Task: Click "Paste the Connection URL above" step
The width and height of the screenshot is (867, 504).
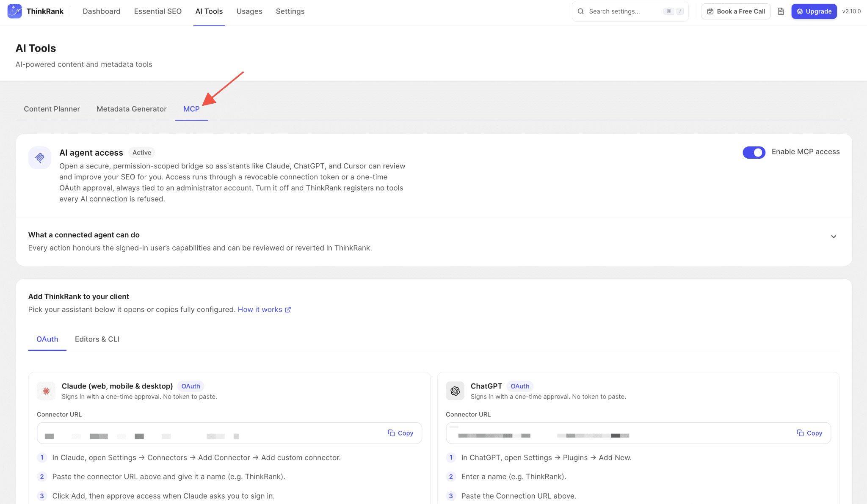Action: click(519, 496)
